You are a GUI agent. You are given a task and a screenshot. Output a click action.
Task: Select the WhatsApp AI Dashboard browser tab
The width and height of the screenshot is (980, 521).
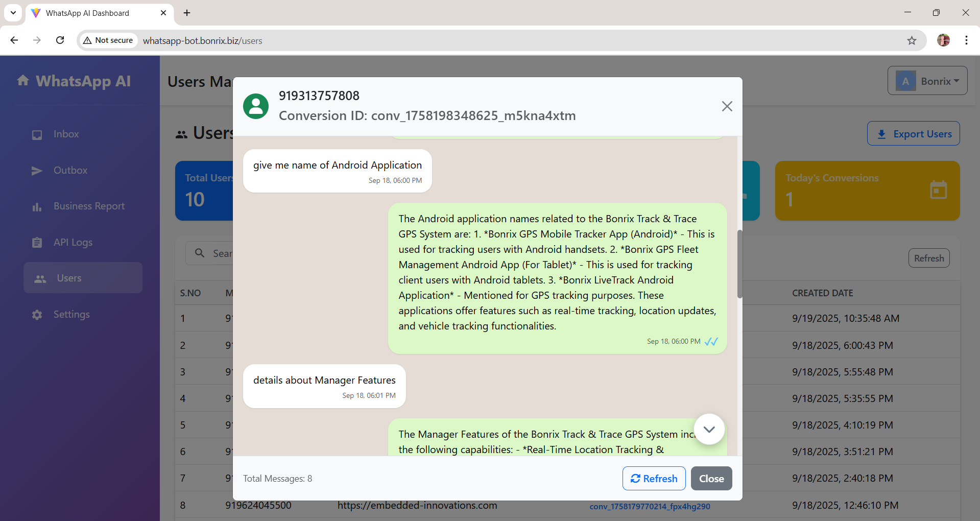point(87,13)
